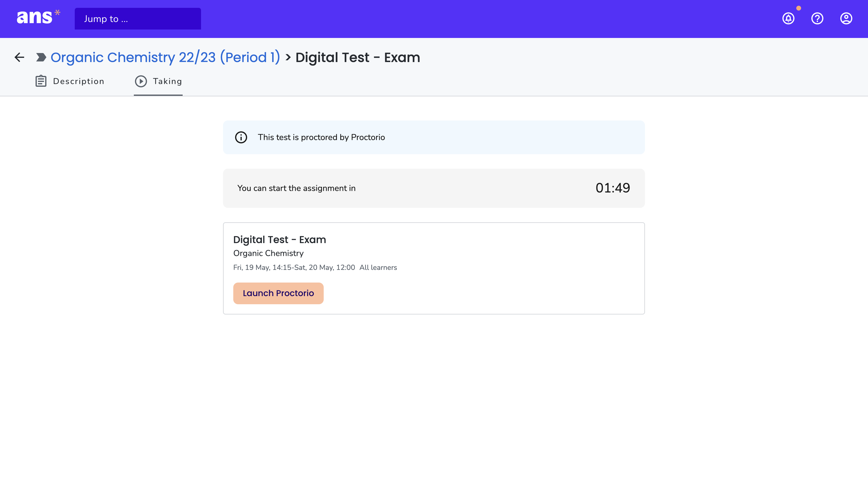Open the notifications bell

tap(788, 18)
